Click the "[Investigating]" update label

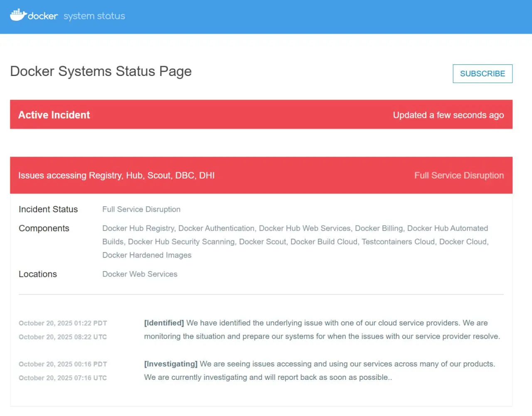click(171, 364)
